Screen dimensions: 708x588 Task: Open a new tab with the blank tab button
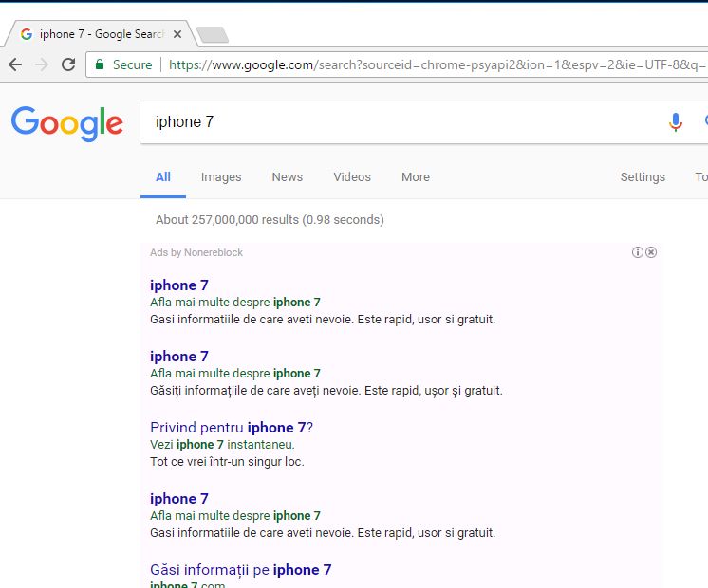(213, 34)
